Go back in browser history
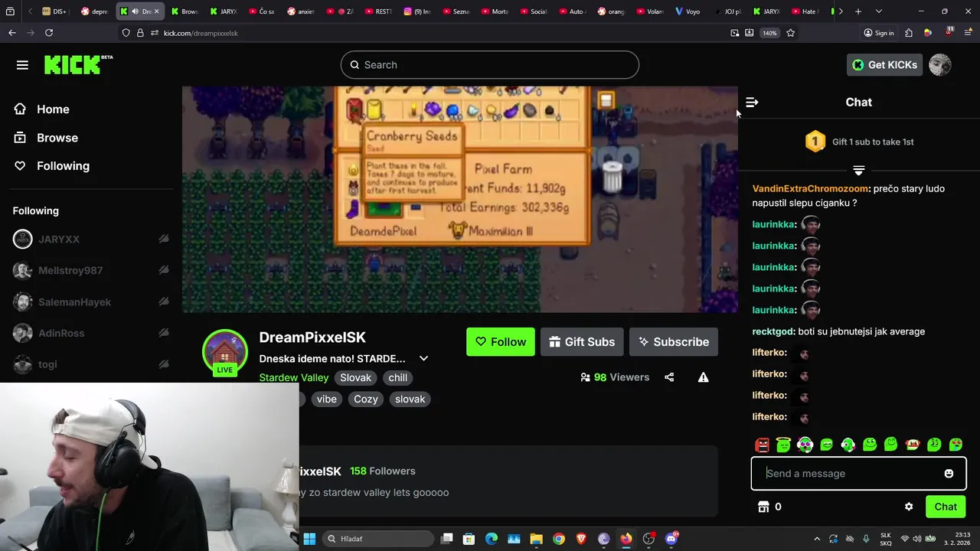The image size is (980, 551). (x=12, y=33)
